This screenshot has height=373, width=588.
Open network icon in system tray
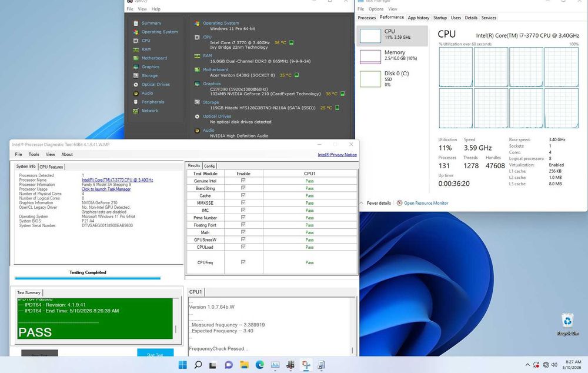point(546,365)
